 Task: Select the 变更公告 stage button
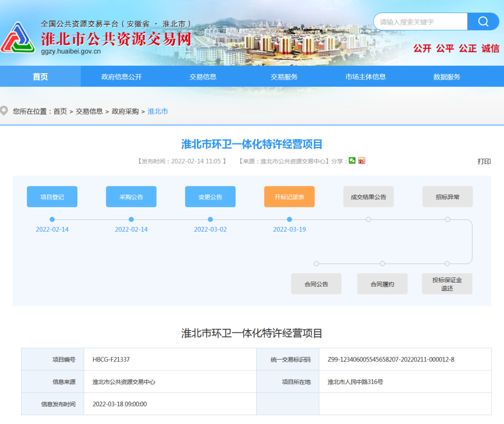point(210,197)
